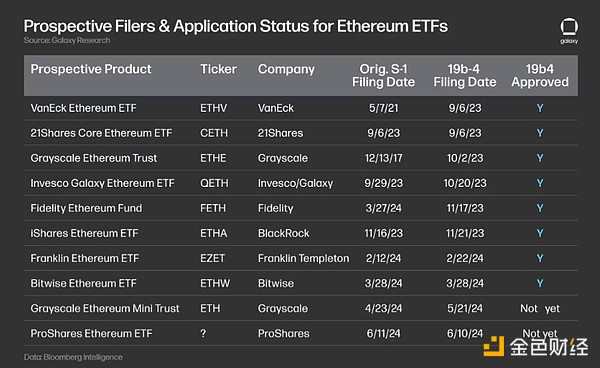Click the Galaxy logo icon

point(569,31)
